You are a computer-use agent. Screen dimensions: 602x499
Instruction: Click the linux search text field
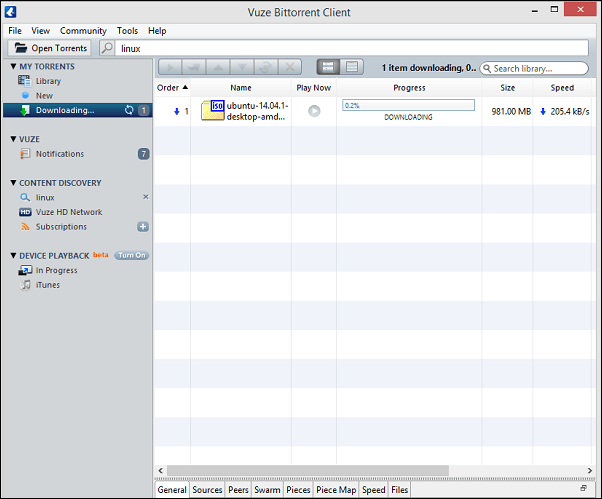click(x=351, y=48)
